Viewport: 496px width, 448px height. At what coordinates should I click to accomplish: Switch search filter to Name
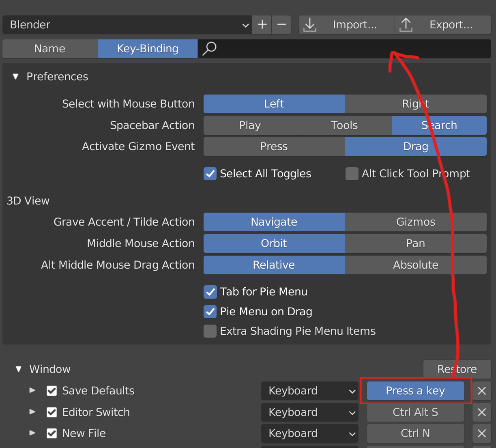[50, 49]
